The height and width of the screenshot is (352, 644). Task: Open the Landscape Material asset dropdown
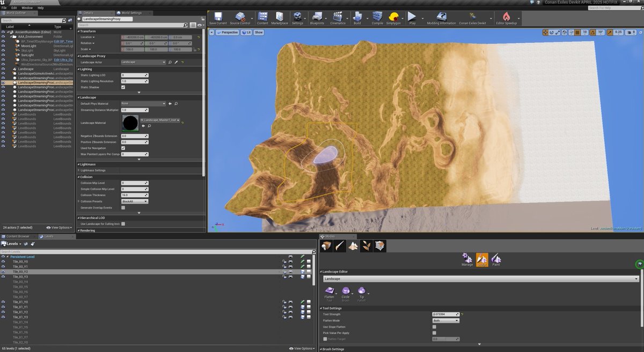(160, 120)
